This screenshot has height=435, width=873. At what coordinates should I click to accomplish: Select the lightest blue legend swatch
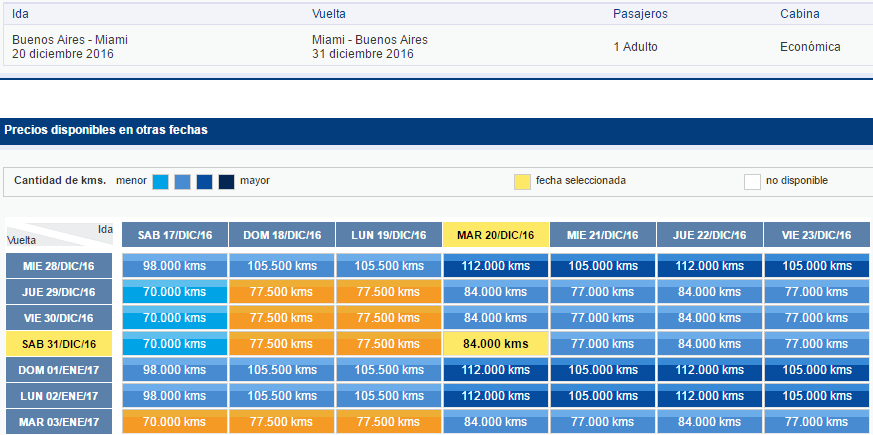pyautogui.click(x=160, y=182)
